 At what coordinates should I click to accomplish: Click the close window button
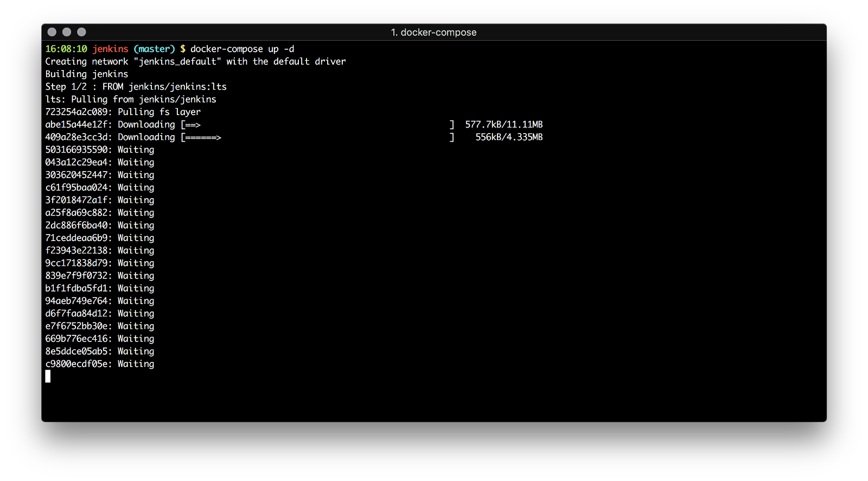(52, 32)
